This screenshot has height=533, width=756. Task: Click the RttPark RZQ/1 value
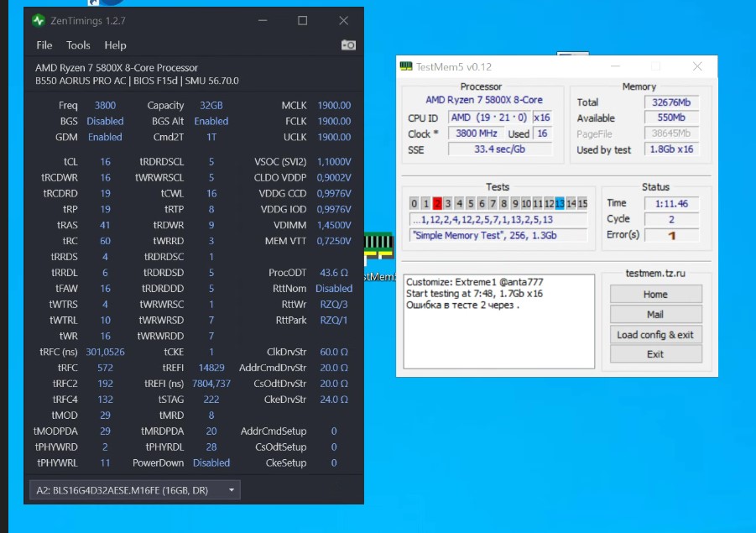pos(334,321)
